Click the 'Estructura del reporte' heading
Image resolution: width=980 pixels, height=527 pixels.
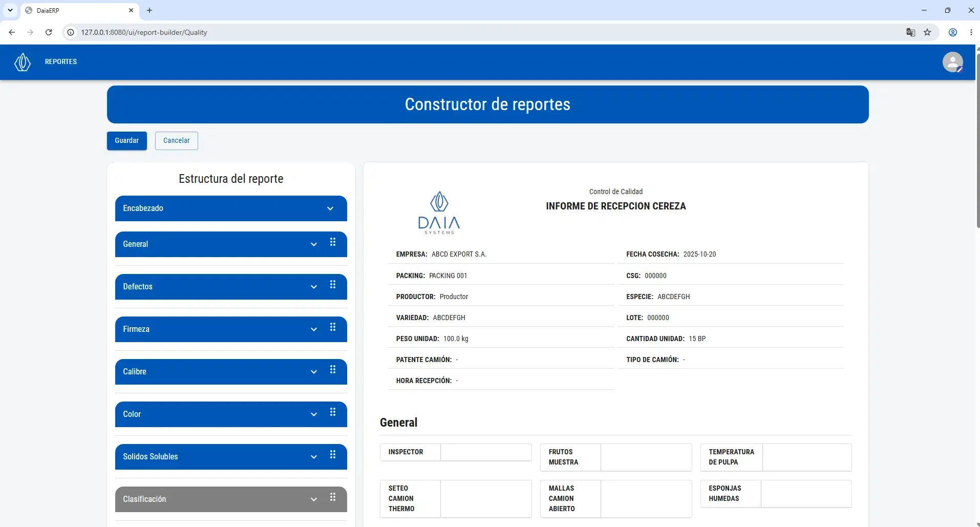click(x=231, y=179)
